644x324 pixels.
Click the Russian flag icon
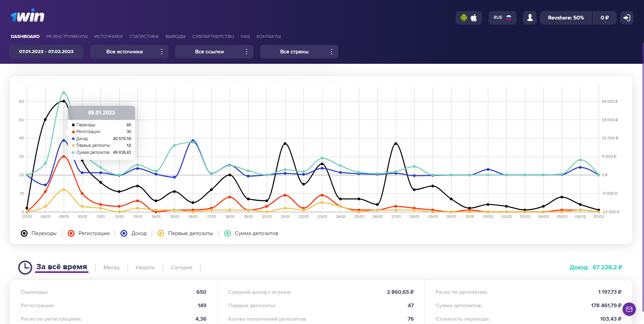509,18
